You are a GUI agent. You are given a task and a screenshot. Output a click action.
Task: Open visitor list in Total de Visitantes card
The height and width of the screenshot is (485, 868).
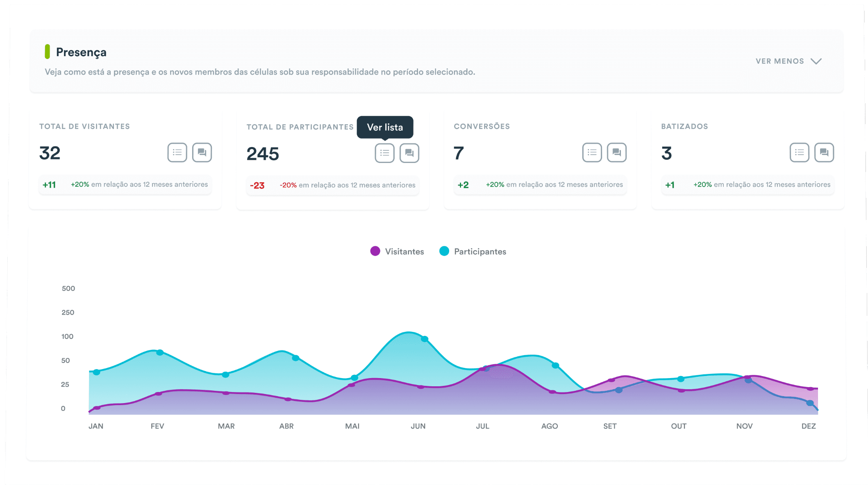[177, 152]
